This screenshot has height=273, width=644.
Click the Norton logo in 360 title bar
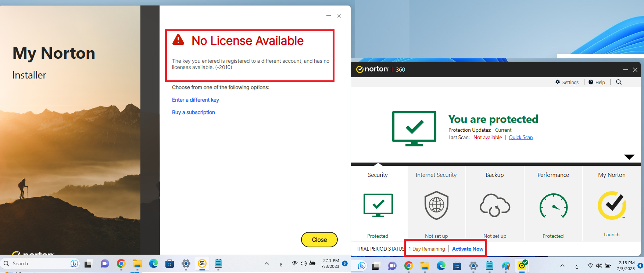pyautogui.click(x=372, y=69)
